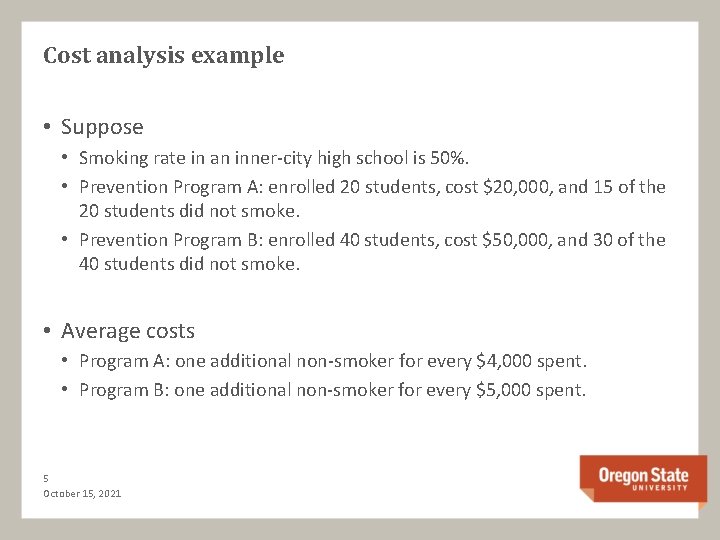Click the slide number 5
Viewport: 720px width, 540px height.
(x=46, y=478)
